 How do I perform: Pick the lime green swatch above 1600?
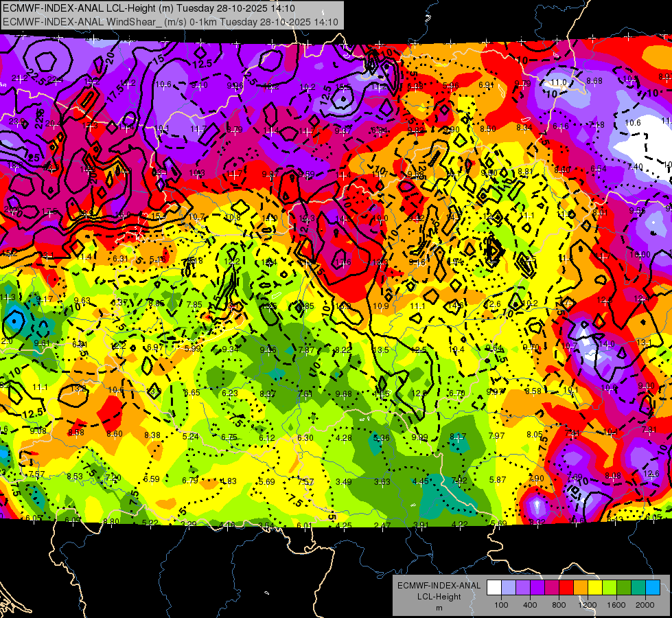click(610, 588)
